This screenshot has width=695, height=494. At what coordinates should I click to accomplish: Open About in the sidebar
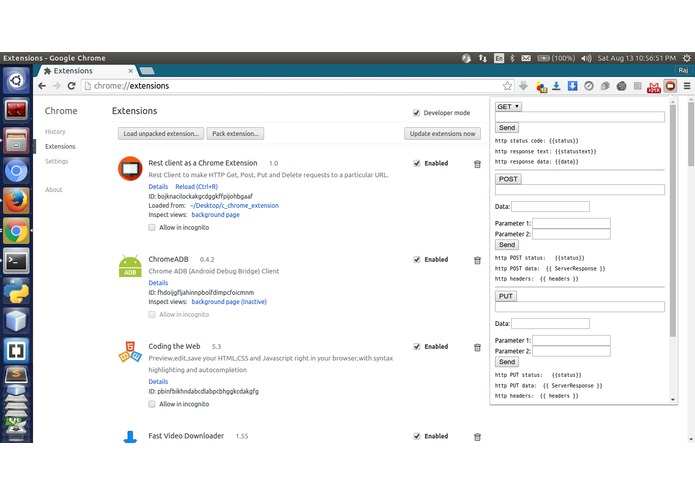coord(54,190)
